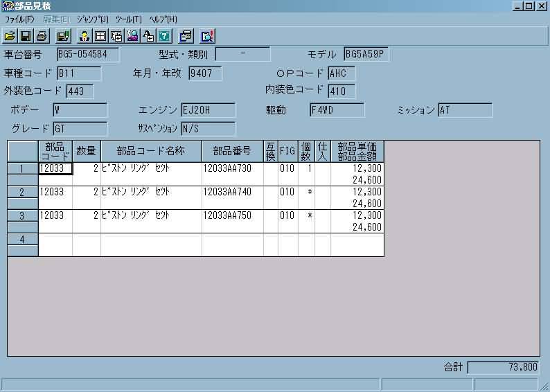Select row header 1 in parts table
The height and width of the screenshot is (392, 550).
(22, 169)
